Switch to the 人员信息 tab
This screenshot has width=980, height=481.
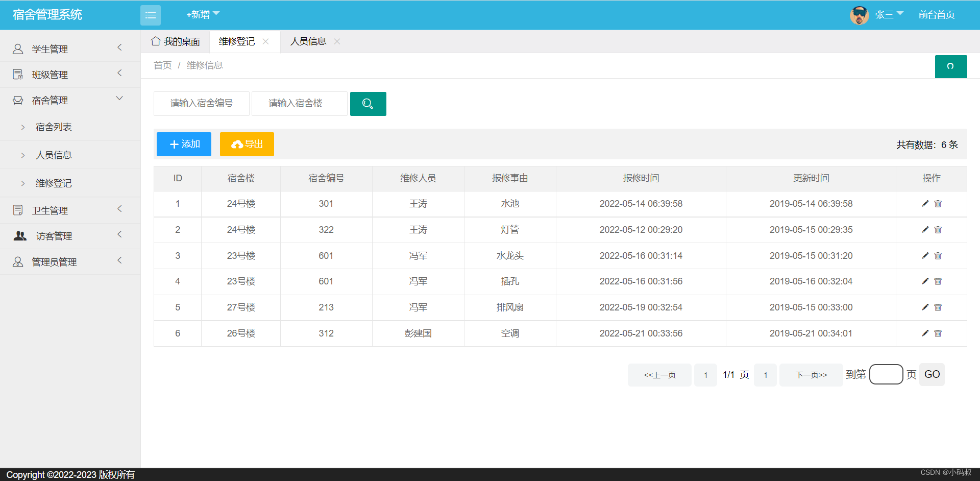point(308,41)
